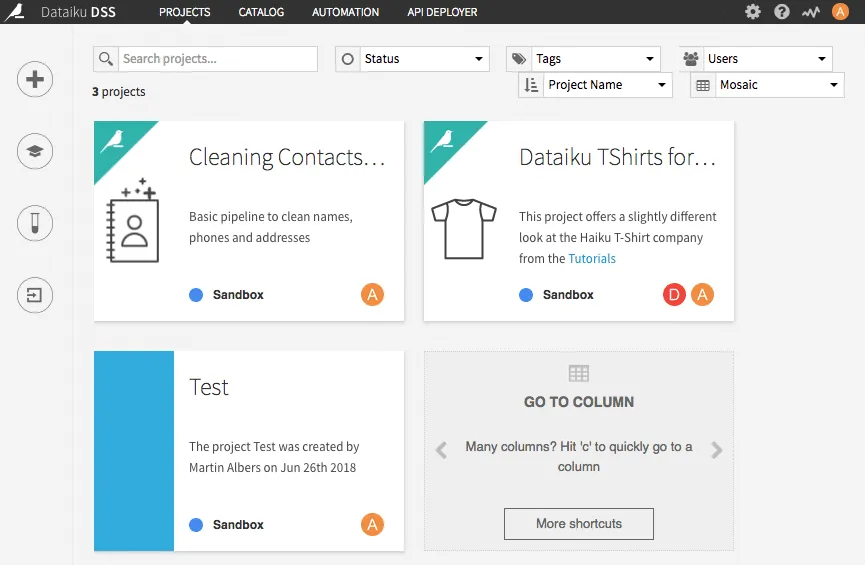The image size is (865, 565).
Task: Click the teal bird ribbon on Cleaning Contacts
Action: [x=114, y=141]
